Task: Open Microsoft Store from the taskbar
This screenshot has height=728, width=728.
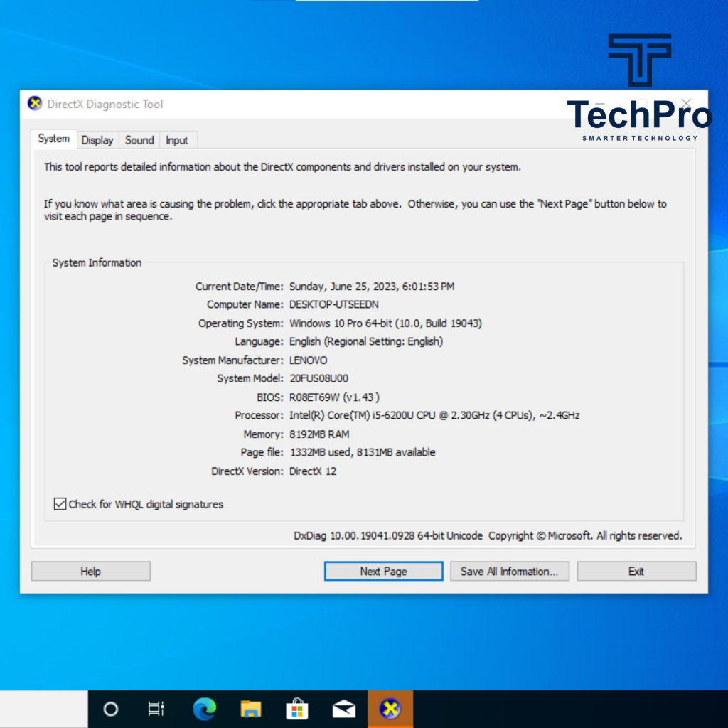Action: pos(297,709)
